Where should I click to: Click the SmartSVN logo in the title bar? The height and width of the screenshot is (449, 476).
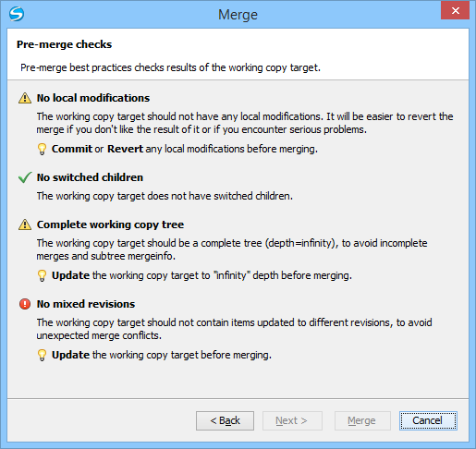(x=17, y=14)
